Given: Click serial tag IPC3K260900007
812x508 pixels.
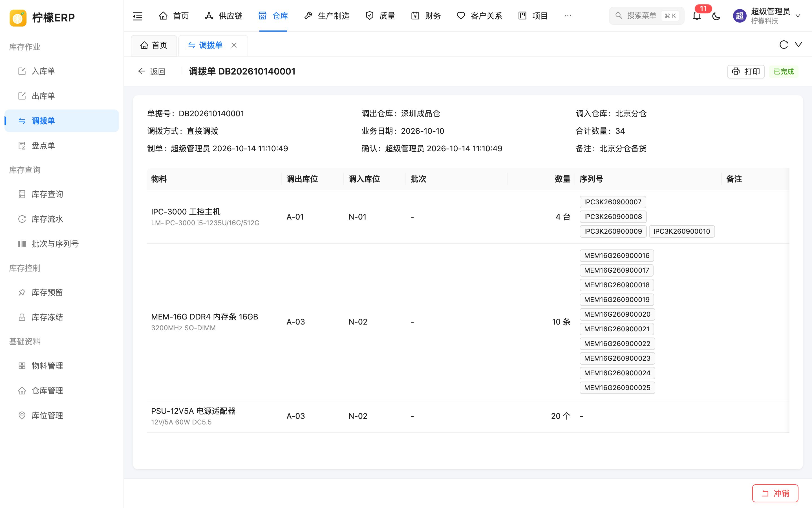Looking at the screenshot, I should click(x=613, y=202).
